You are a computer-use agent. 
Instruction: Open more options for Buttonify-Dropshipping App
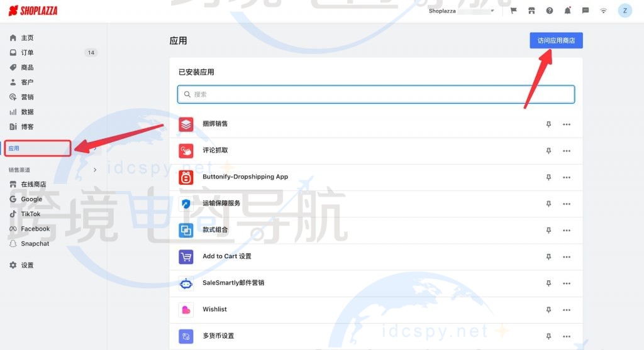[567, 177]
